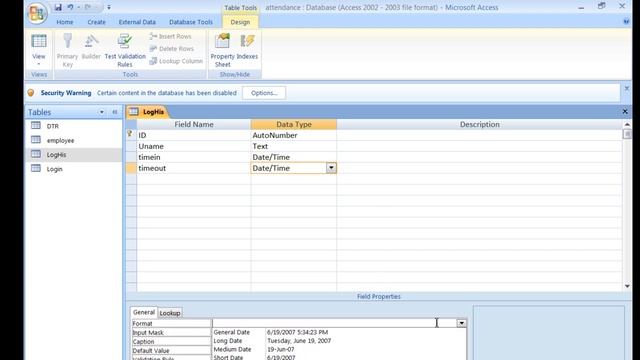Viewport: 640px width, 360px height.
Task: Open the Create ribbon tab
Action: (96, 22)
